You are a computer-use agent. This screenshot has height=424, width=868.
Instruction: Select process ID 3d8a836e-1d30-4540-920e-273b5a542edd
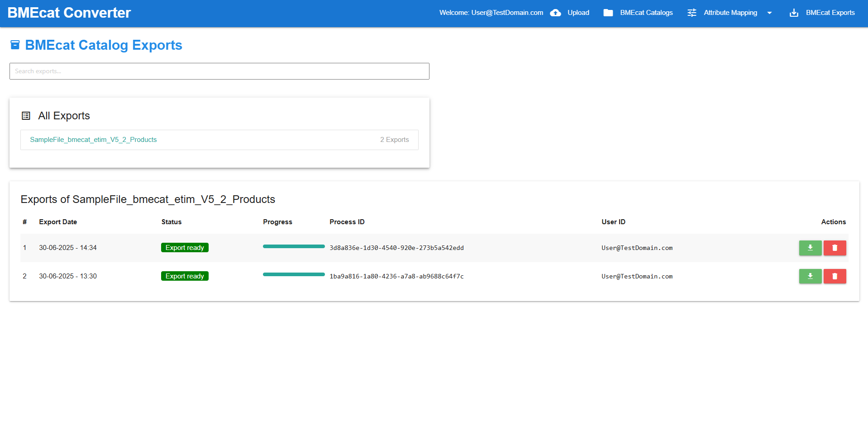[x=396, y=248]
